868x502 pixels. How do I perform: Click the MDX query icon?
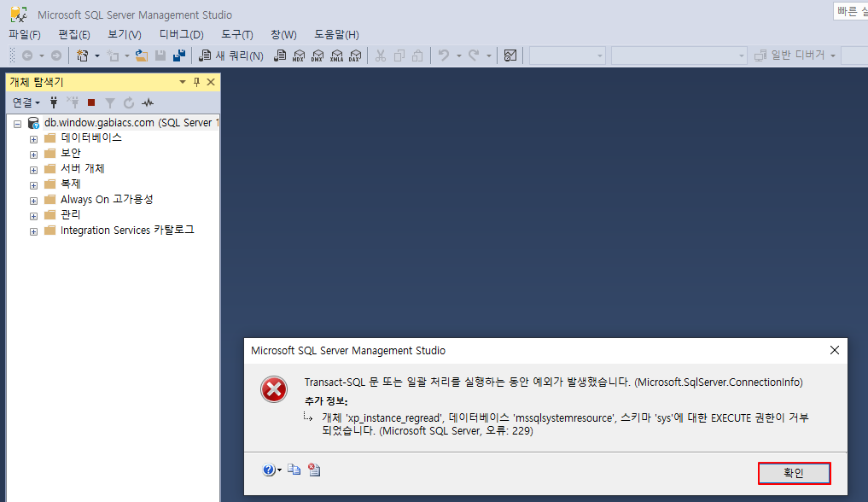[299, 55]
